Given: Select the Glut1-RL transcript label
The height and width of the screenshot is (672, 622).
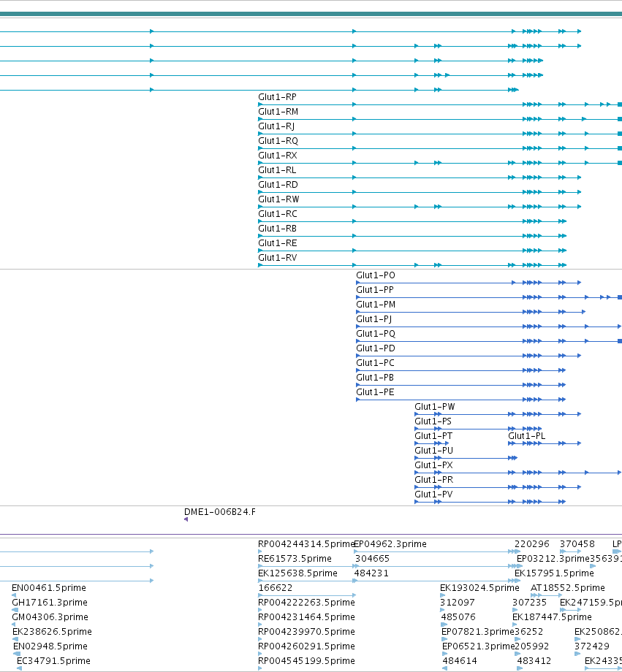Looking at the screenshot, I should click(277, 170).
